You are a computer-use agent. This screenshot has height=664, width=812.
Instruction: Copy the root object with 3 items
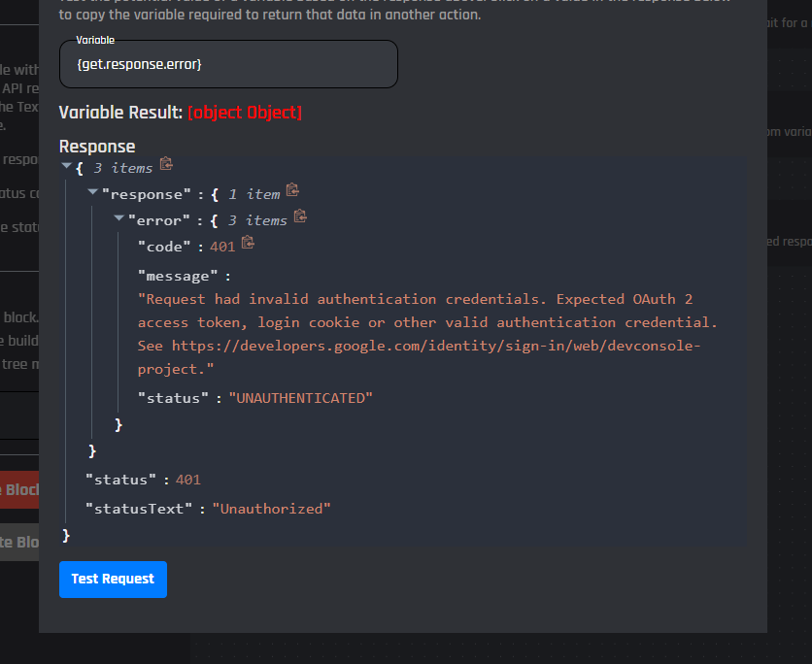point(166,164)
